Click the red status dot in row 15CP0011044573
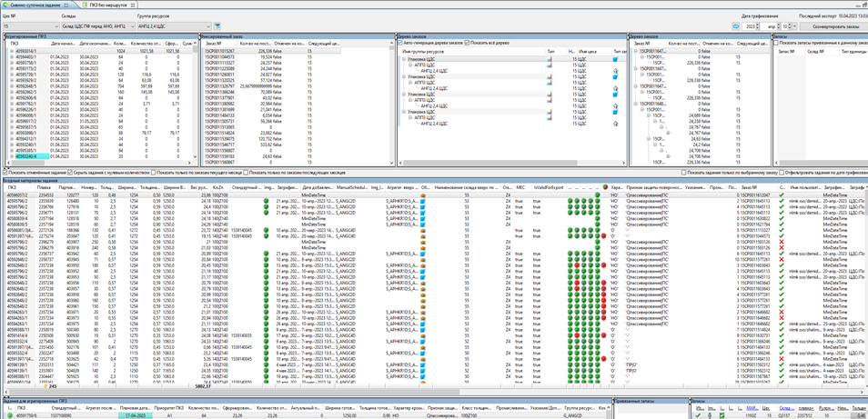The height and width of the screenshot is (419, 868). tap(603, 236)
